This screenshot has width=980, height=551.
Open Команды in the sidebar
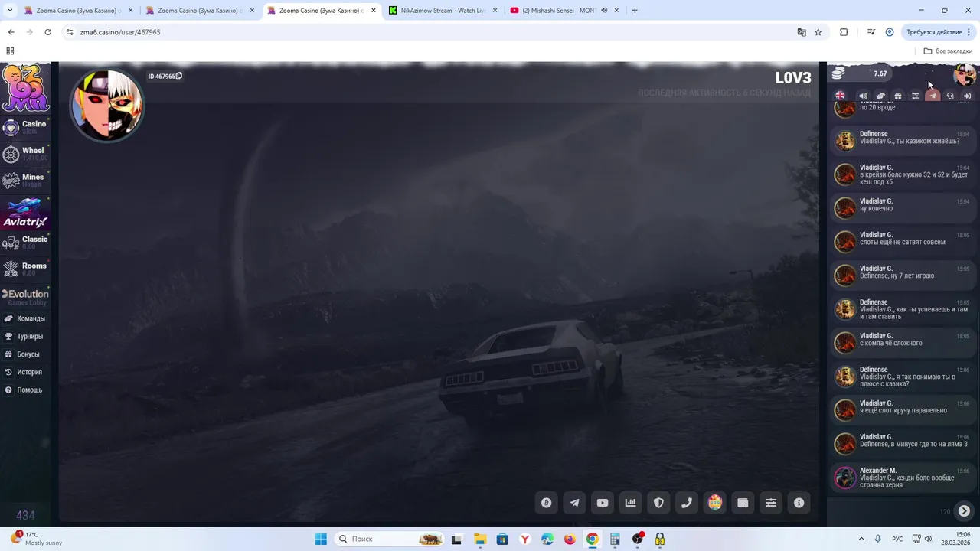tap(25, 318)
